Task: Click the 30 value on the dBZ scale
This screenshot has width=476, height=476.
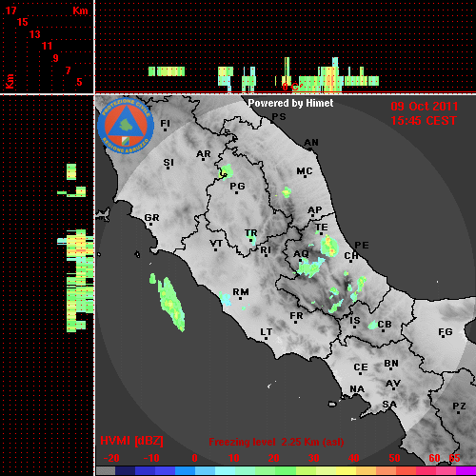Action: pyautogui.click(x=313, y=458)
